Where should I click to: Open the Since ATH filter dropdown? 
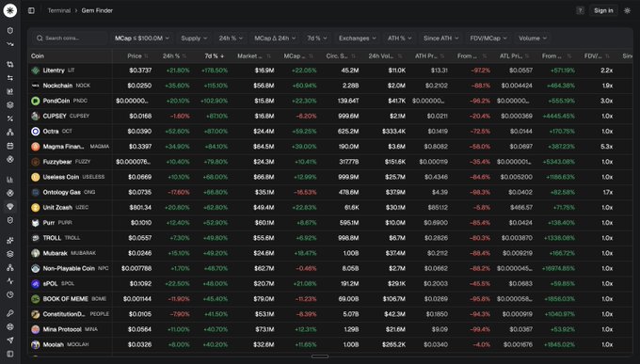pyautogui.click(x=440, y=38)
